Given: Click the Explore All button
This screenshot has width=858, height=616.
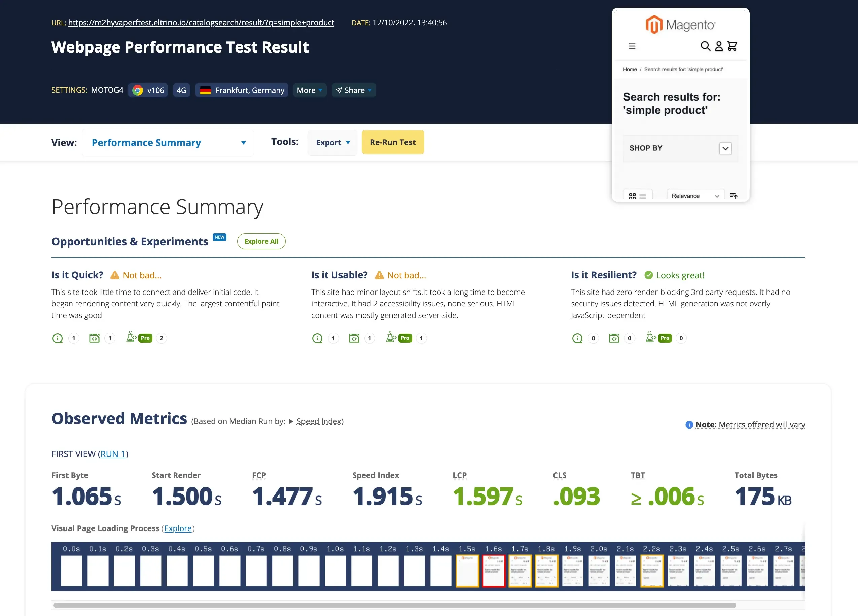Looking at the screenshot, I should click(x=261, y=241).
